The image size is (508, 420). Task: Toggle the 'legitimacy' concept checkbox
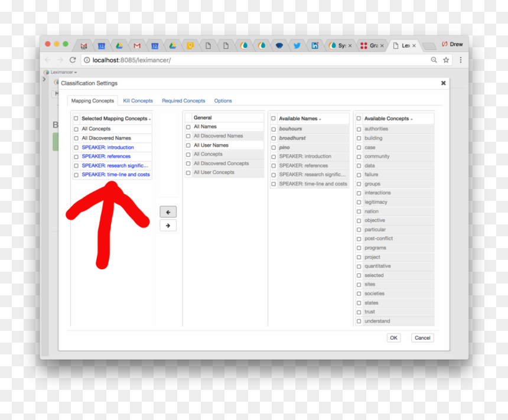(x=359, y=202)
